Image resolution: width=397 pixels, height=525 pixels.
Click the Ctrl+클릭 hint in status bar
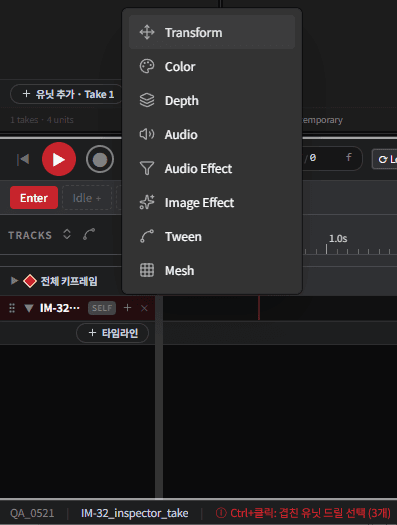(x=303, y=513)
